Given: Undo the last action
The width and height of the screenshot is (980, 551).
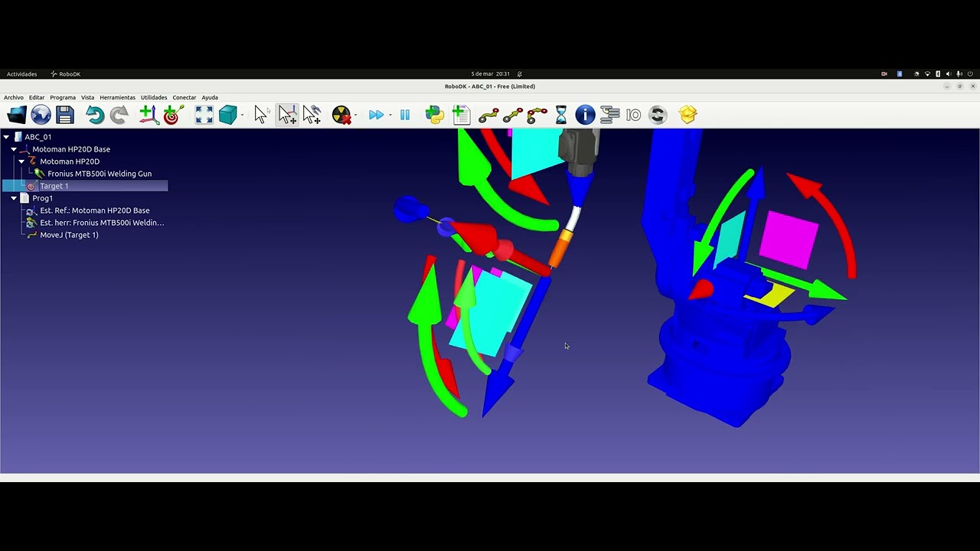Looking at the screenshot, I should point(95,115).
